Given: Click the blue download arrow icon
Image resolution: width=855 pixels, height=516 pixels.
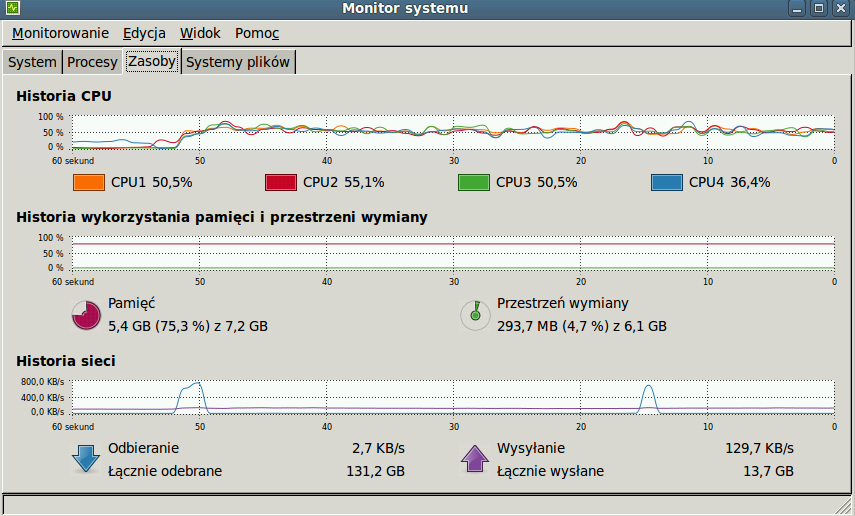Looking at the screenshot, I should click(x=86, y=458).
